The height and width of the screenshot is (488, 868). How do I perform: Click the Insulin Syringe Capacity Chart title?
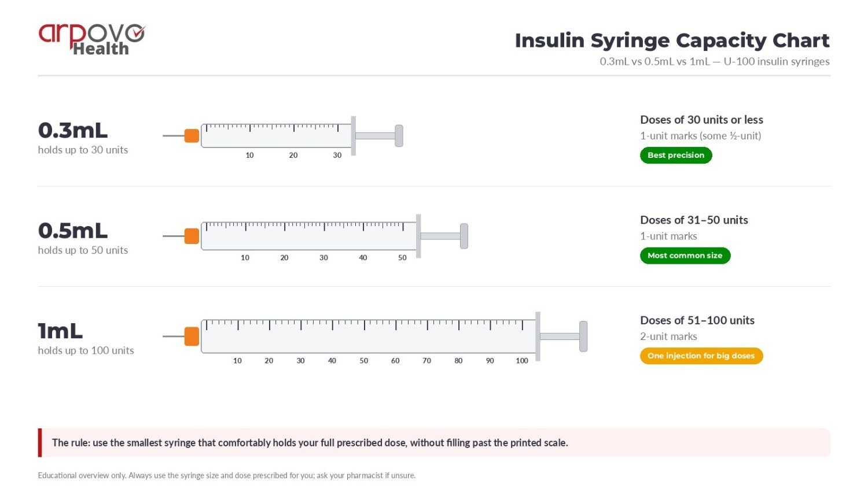[x=672, y=40]
